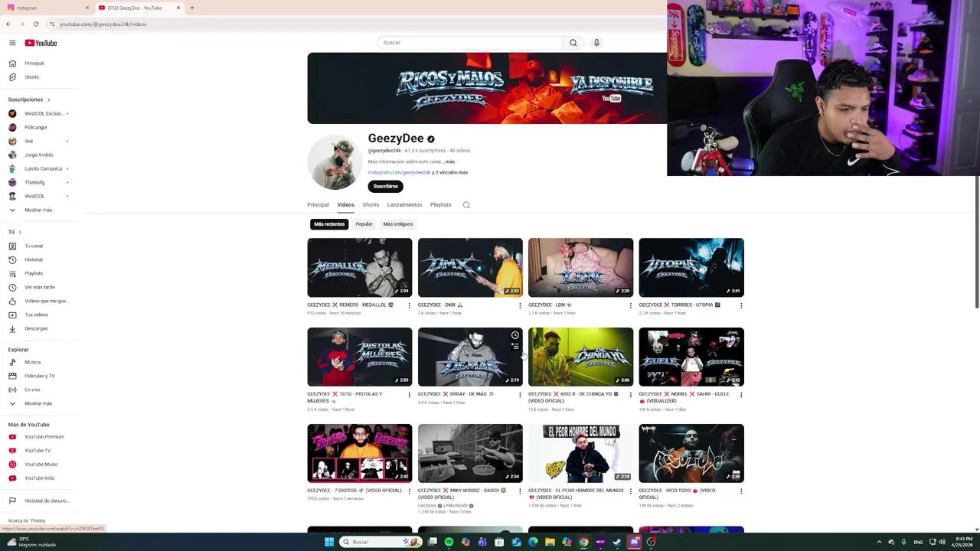Click the YouTube search input field
Image resolution: width=980 pixels, height=551 pixels.
(x=470, y=43)
